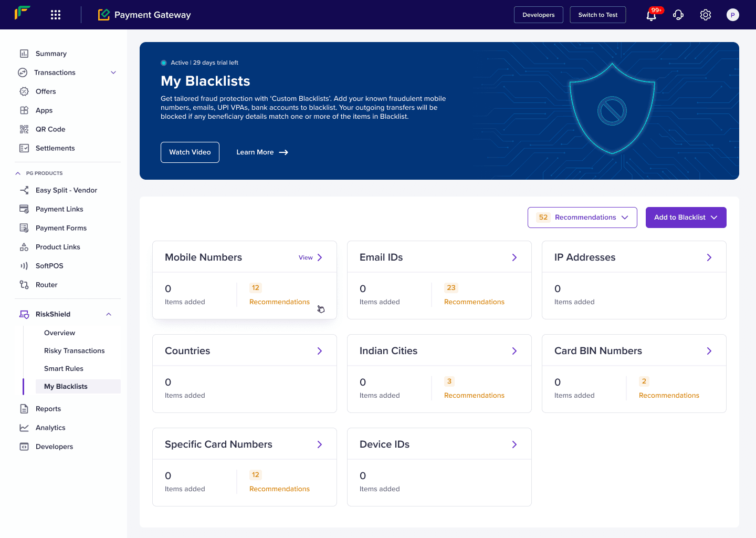Open Card BIN Numbers card arrow
Image resolution: width=756 pixels, height=538 pixels.
click(709, 351)
